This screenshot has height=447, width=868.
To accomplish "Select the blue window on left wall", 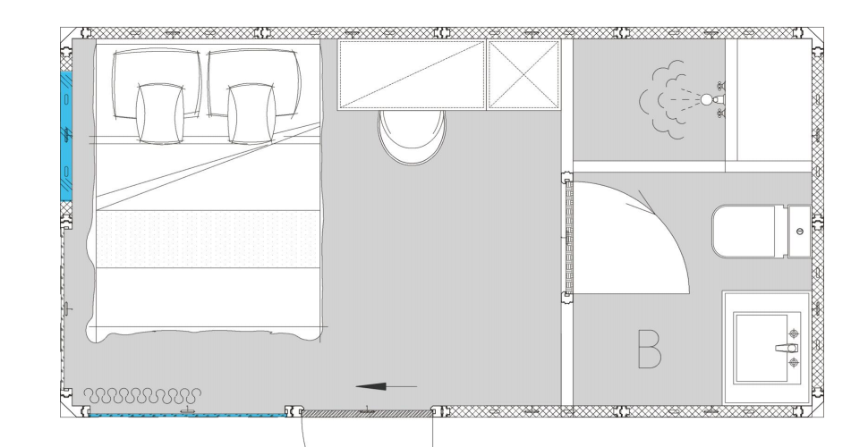I will click(x=66, y=135).
